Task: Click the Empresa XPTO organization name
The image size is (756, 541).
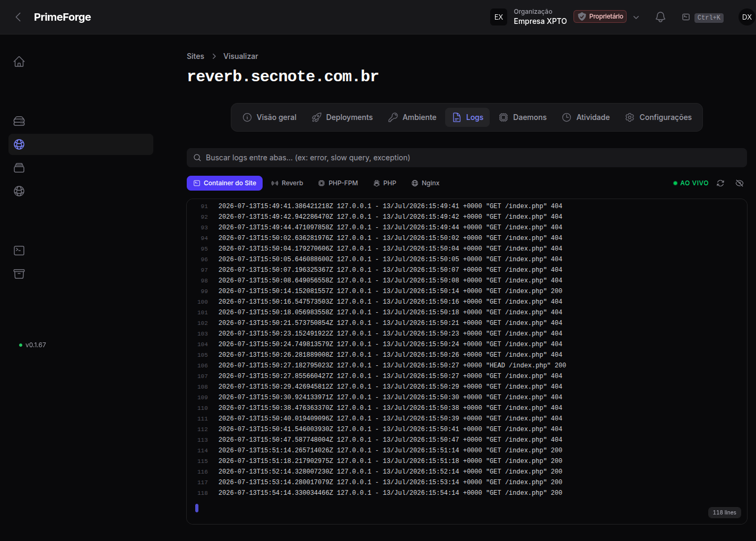Action: [540, 21]
